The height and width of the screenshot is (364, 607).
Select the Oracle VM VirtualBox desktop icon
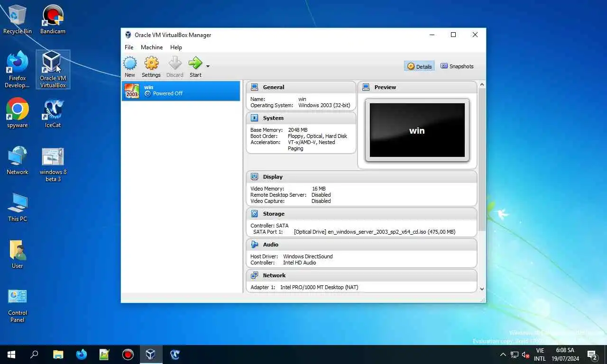pos(53,70)
